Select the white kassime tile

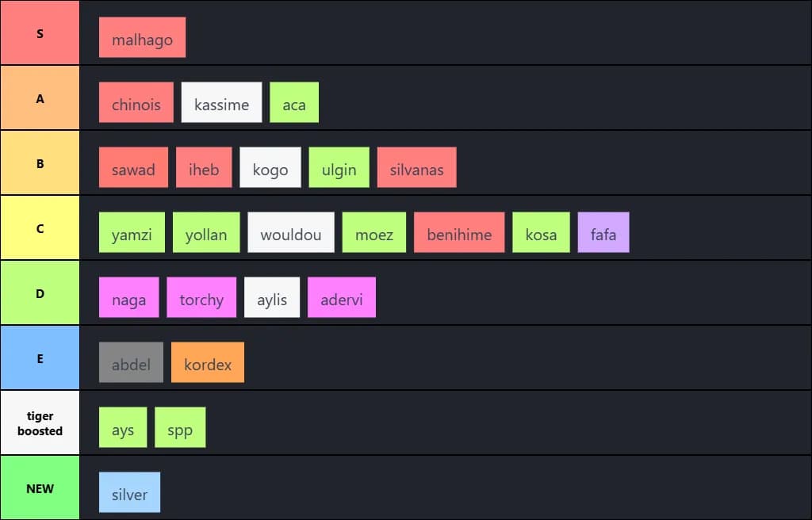click(x=221, y=102)
